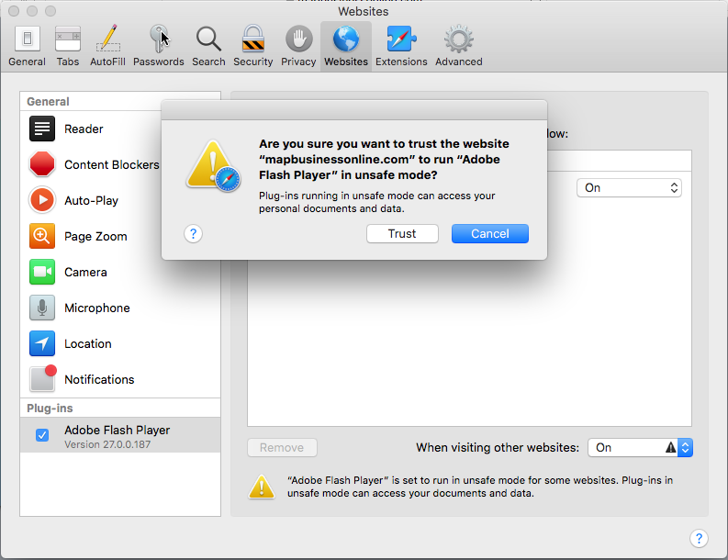Image resolution: width=728 pixels, height=560 pixels.
Task: Select Camera in the sidebar
Action: point(119,272)
